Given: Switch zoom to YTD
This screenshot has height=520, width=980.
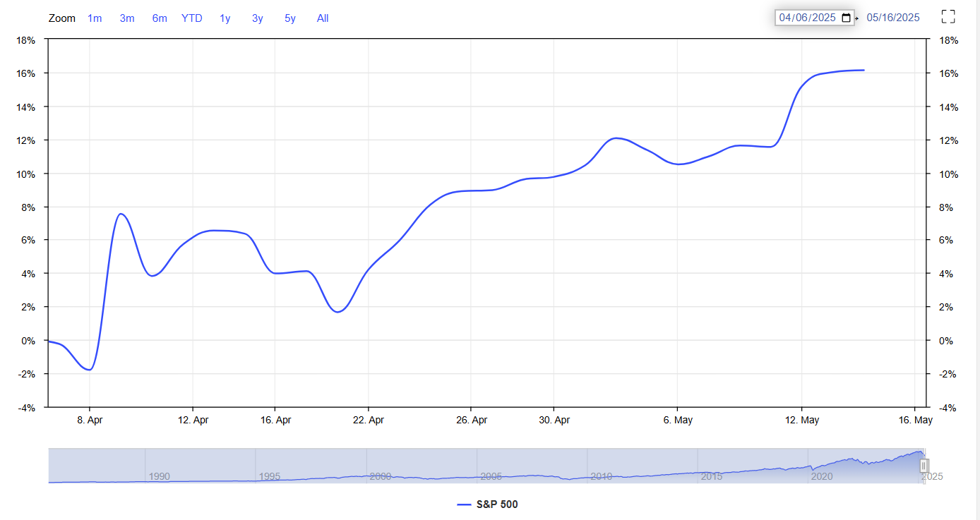Looking at the screenshot, I should click(x=191, y=18).
